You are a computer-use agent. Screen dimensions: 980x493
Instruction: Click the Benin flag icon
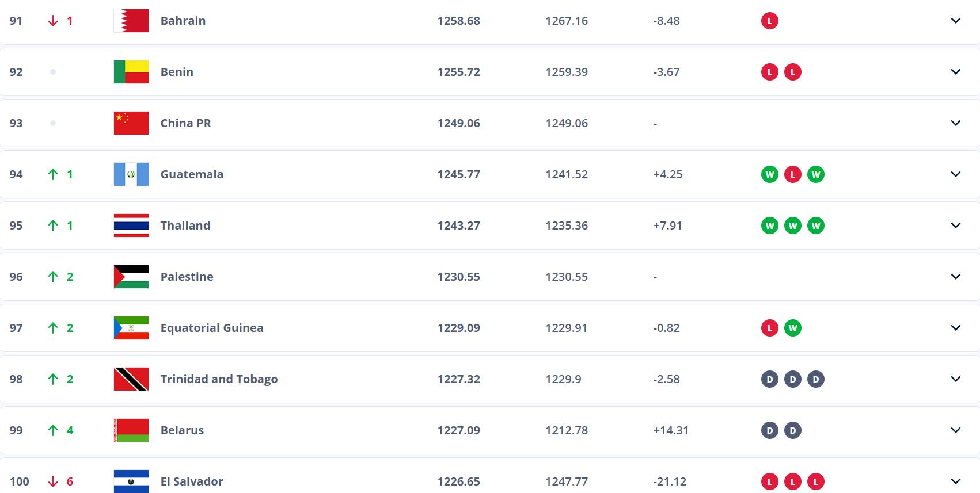point(131,72)
